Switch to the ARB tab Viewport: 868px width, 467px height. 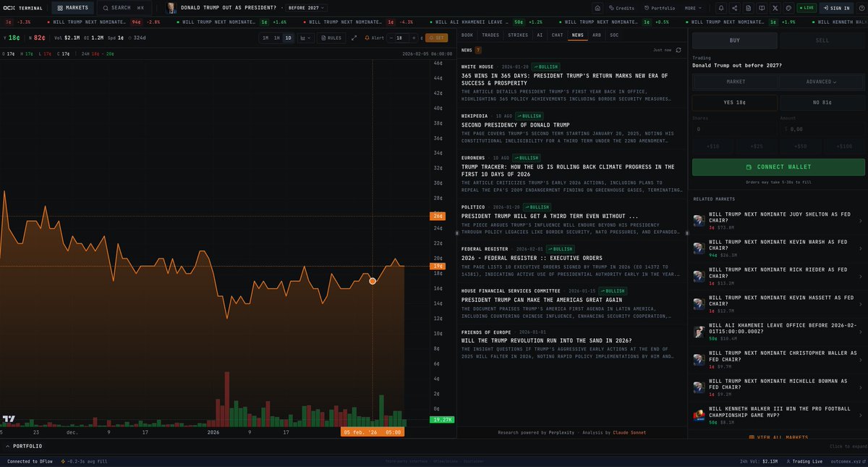[597, 35]
